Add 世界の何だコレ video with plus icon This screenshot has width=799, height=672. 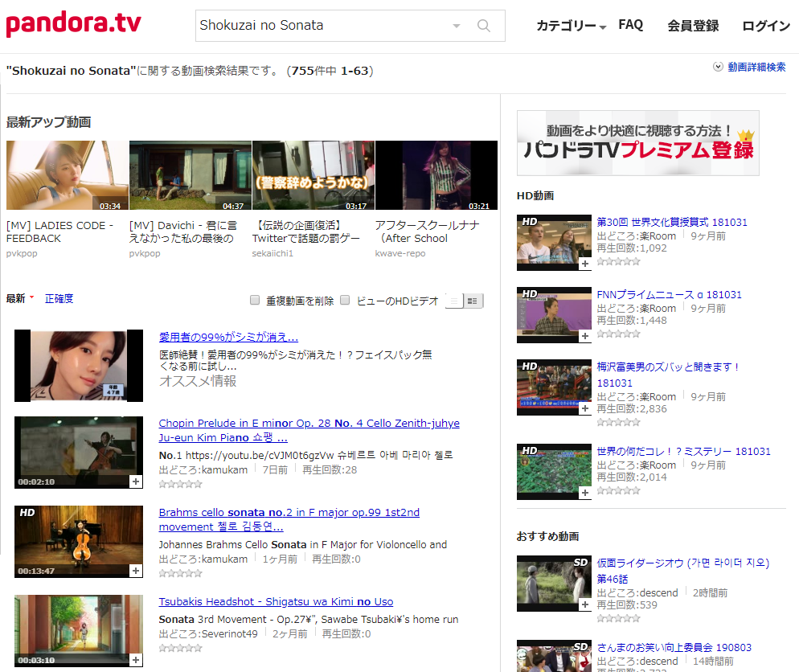click(x=585, y=493)
